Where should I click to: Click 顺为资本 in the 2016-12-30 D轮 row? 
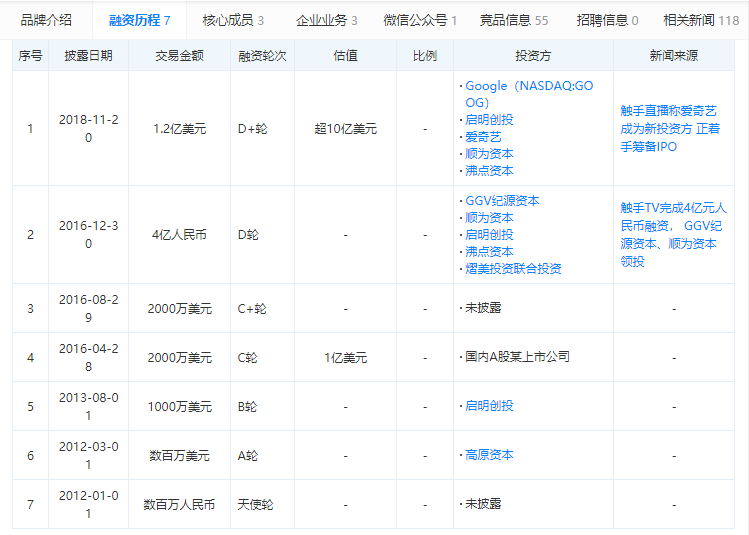(x=489, y=217)
